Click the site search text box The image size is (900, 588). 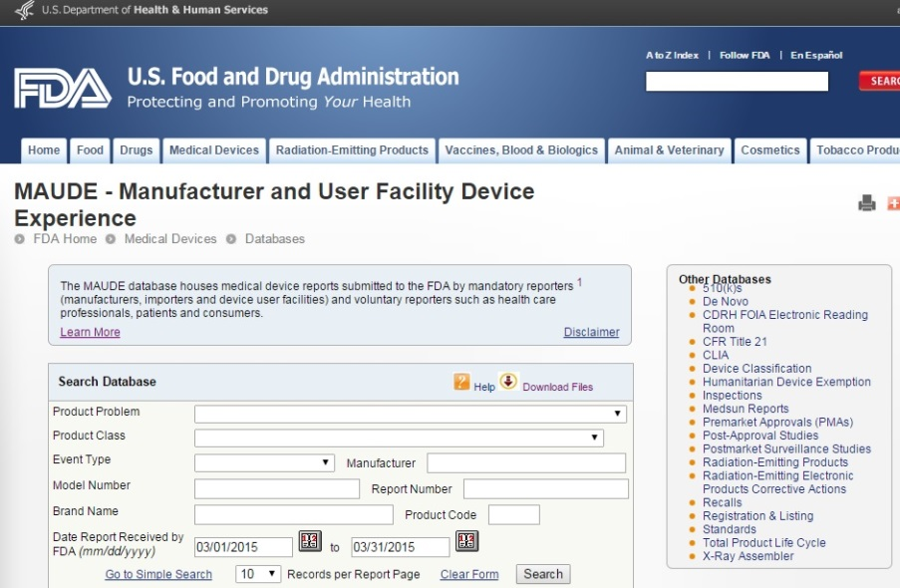(x=737, y=81)
